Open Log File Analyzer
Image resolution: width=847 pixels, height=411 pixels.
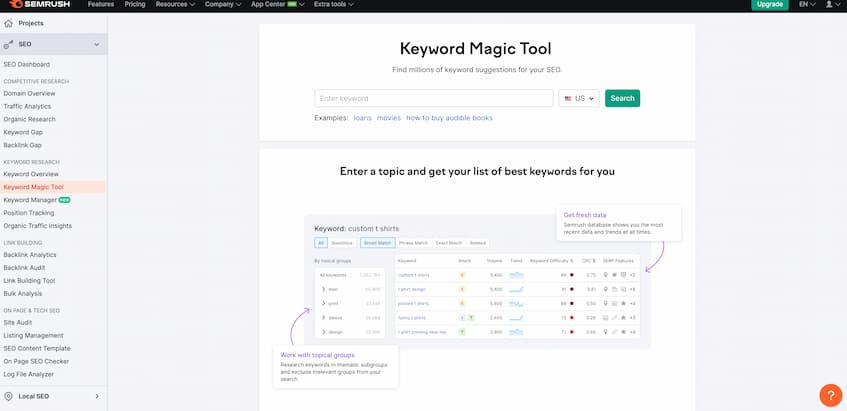(x=29, y=374)
